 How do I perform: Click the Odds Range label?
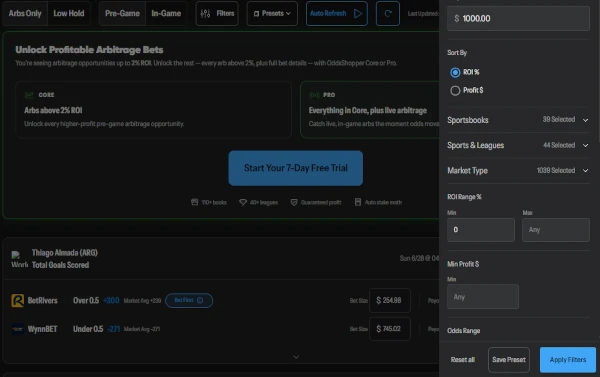[x=464, y=331]
